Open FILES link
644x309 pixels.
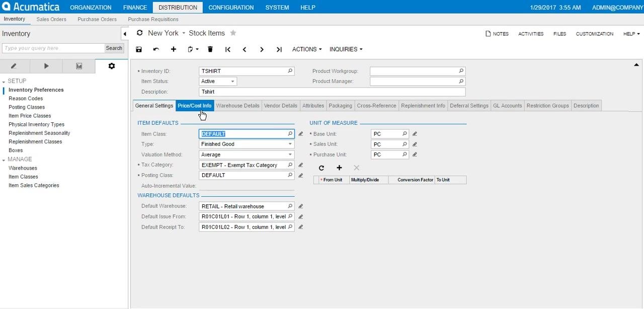[x=559, y=34]
